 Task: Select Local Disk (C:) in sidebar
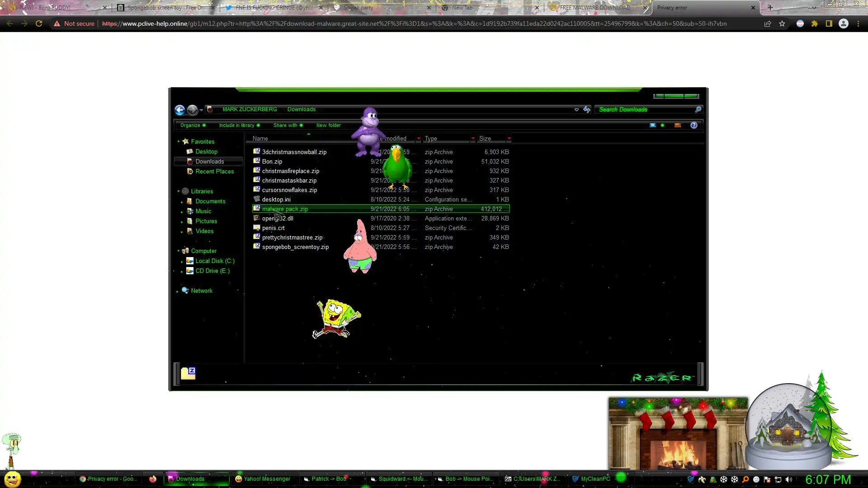[x=215, y=261]
